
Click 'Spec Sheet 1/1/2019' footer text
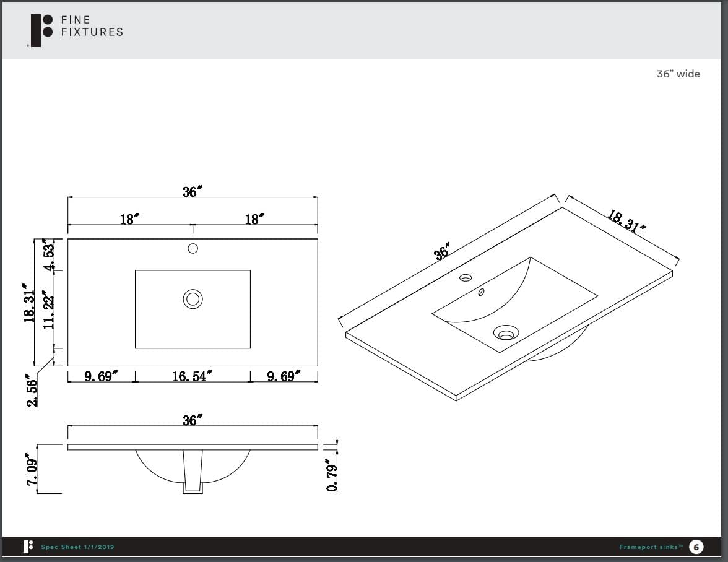click(x=77, y=547)
